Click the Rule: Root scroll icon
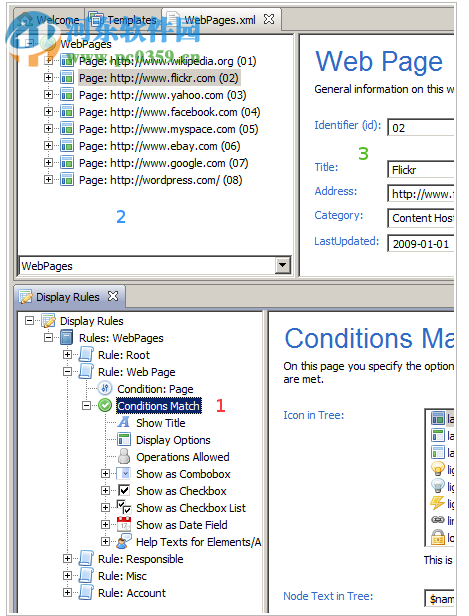469x616 pixels. (x=86, y=354)
